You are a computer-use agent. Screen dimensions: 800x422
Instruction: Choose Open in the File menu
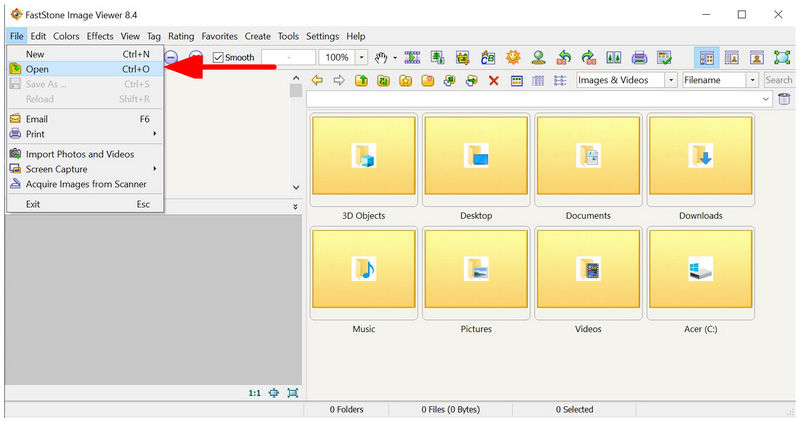tap(85, 69)
